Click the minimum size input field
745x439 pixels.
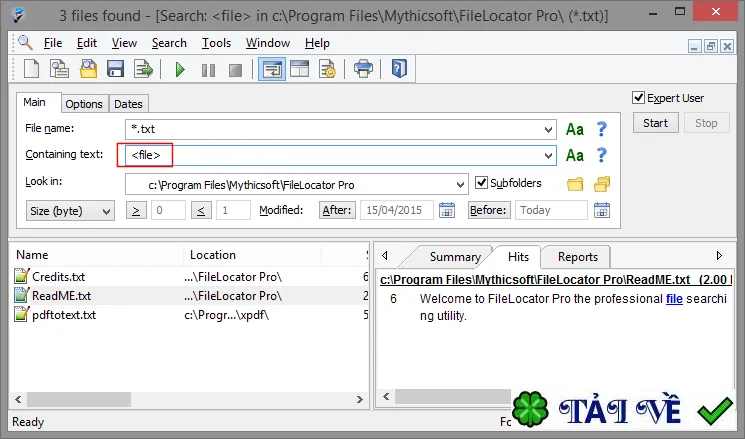(168, 210)
